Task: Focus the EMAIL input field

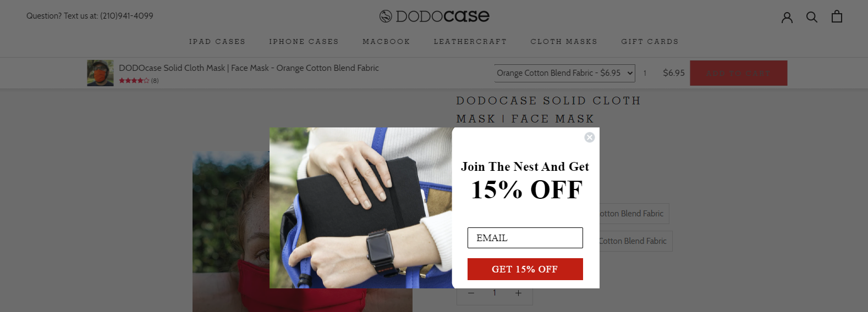Action: tap(525, 238)
